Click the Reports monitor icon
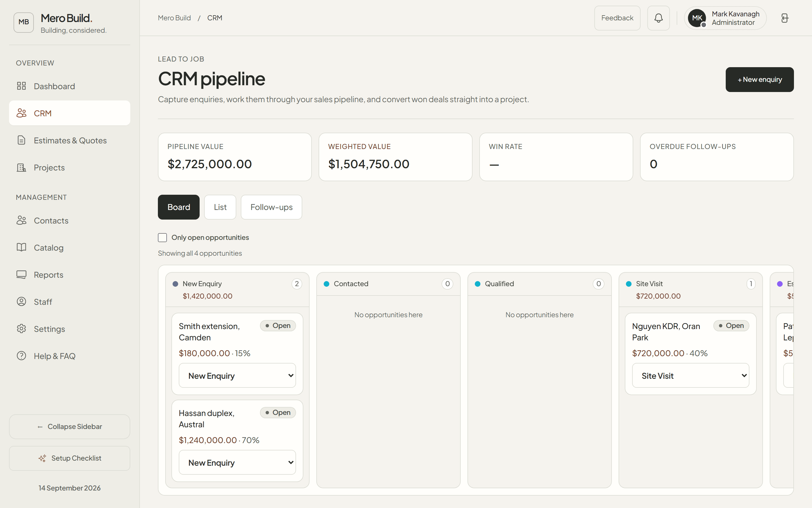This screenshot has width=812, height=508. tap(21, 275)
